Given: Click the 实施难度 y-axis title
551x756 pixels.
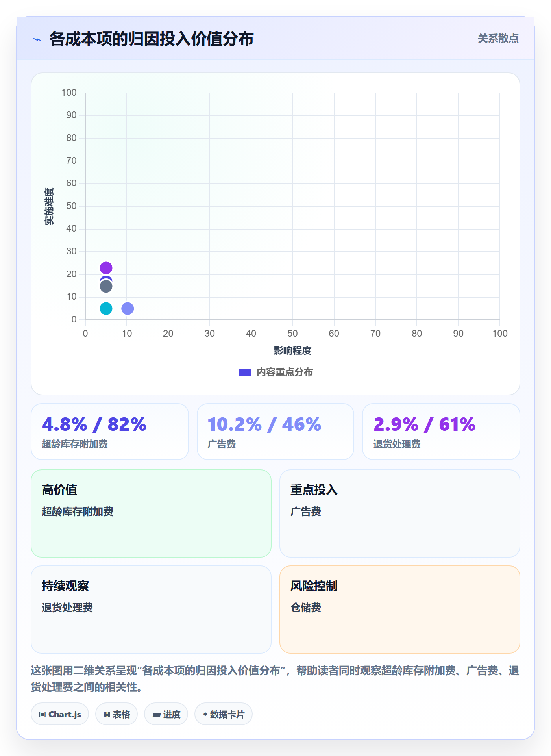Looking at the screenshot, I should point(49,206).
